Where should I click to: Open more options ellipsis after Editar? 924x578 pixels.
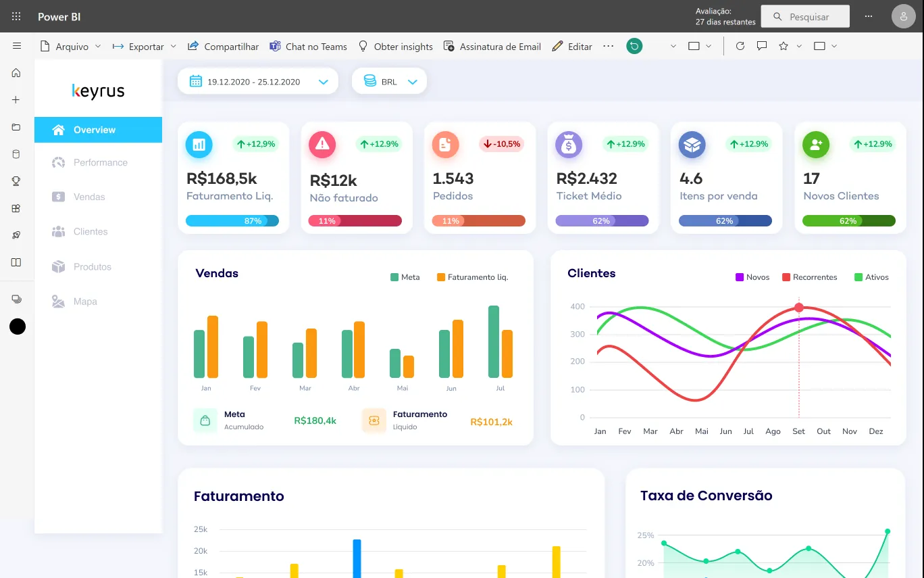coord(609,46)
